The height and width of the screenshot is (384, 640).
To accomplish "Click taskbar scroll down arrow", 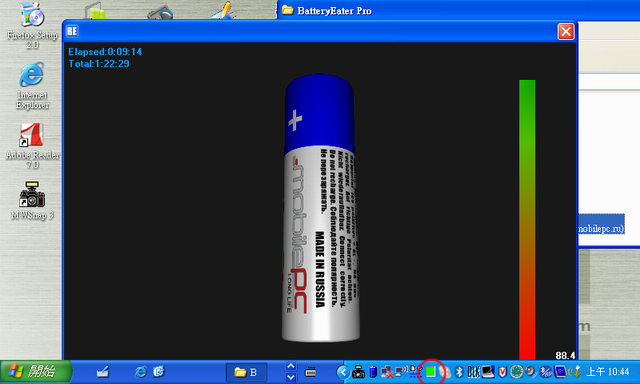I will point(291,377).
